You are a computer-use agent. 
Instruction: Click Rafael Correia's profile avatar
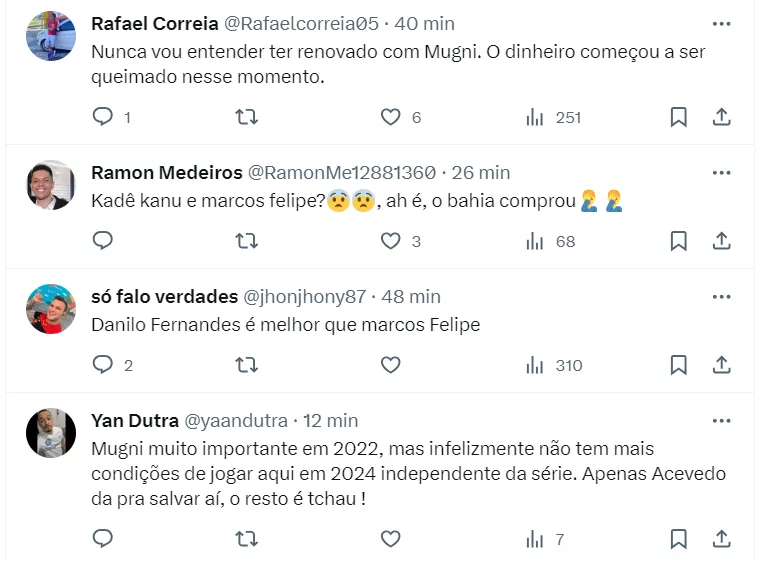[x=51, y=37]
